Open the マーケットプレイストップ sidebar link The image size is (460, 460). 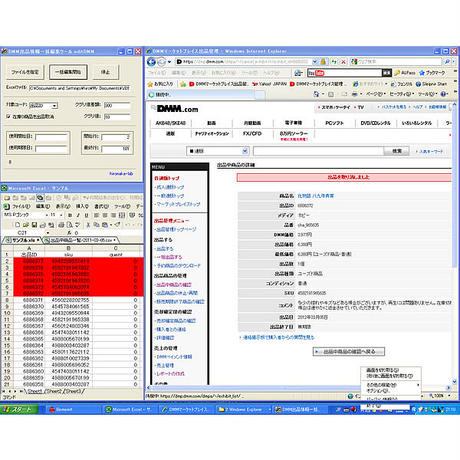(178, 204)
